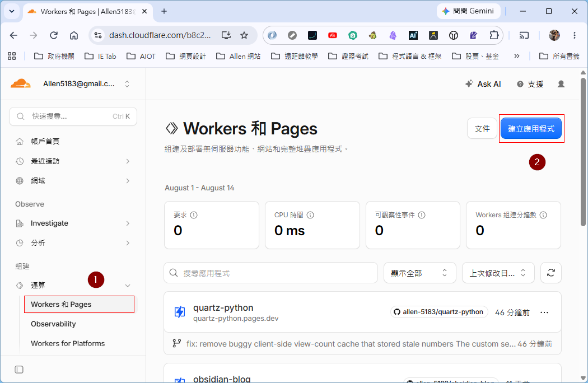The image size is (588, 383).
Task: Open the 文件 documentation button
Action: (482, 129)
